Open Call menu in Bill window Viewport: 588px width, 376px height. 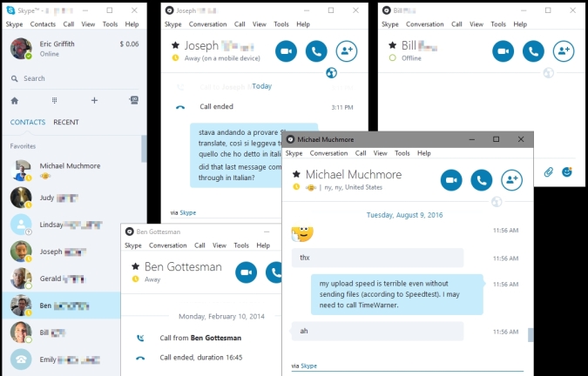[x=456, y=24]
